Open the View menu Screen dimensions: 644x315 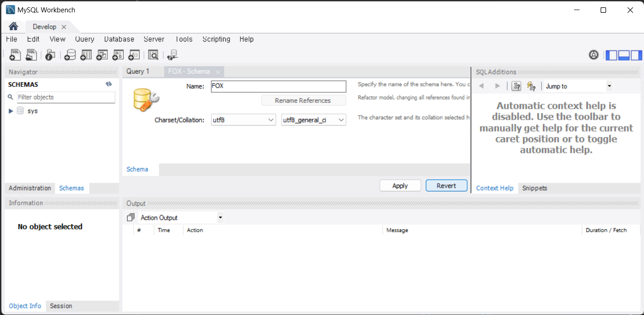[58, 39]
